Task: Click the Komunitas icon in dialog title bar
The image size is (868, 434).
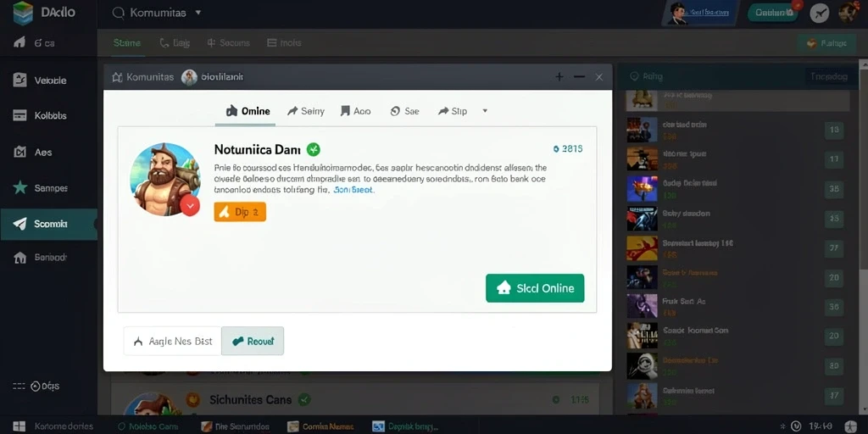Action: click(x=117, y=77)
